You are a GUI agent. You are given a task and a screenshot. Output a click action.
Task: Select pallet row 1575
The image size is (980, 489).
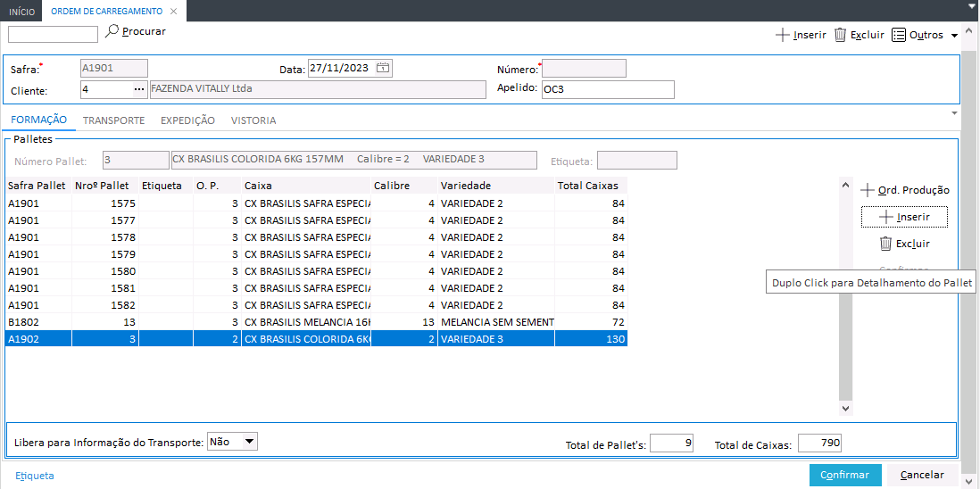click(x=316, y=203)
